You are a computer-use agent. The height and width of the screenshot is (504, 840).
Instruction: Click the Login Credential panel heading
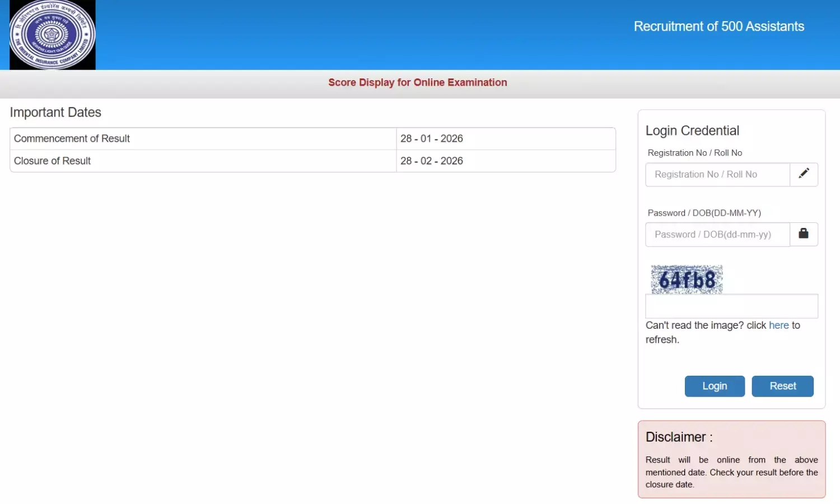click(x=692, y=130)
